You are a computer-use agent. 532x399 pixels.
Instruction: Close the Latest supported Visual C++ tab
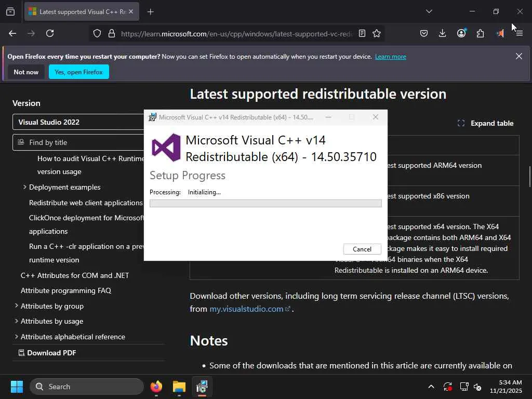131,11
